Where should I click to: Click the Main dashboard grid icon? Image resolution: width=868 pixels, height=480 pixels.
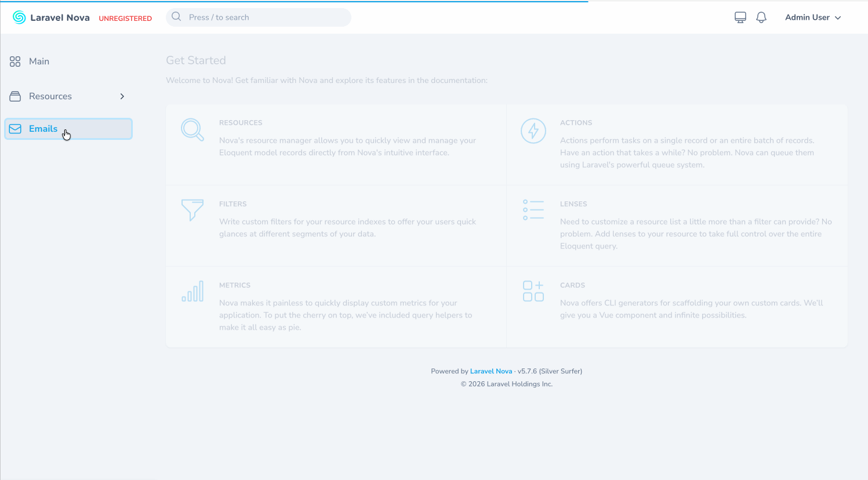pos(15,62)
